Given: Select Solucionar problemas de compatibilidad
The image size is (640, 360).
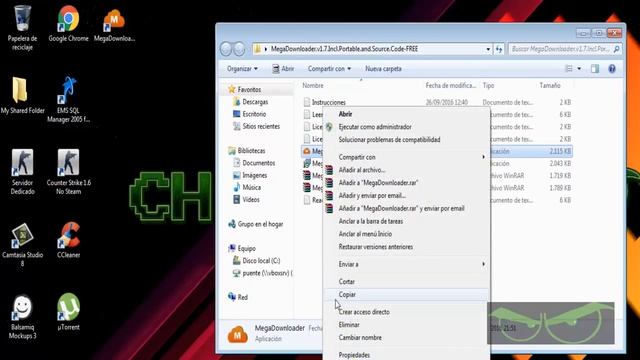Looking at the screenshot, I should (x=408, y=140).
